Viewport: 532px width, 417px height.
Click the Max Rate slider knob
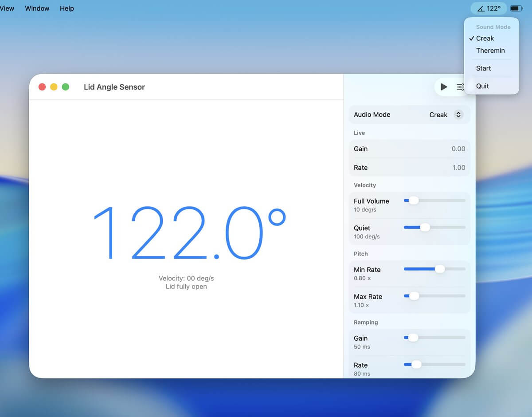[414, 296]
